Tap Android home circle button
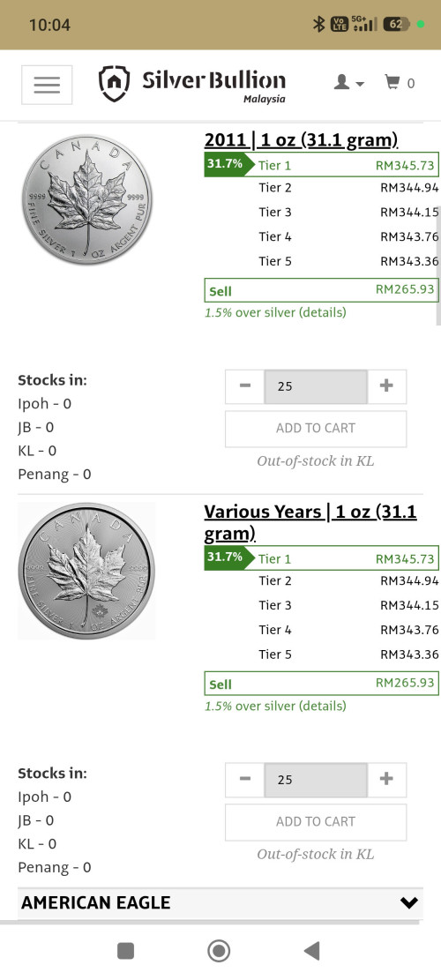The image size is (441, 980). (219, 951)
